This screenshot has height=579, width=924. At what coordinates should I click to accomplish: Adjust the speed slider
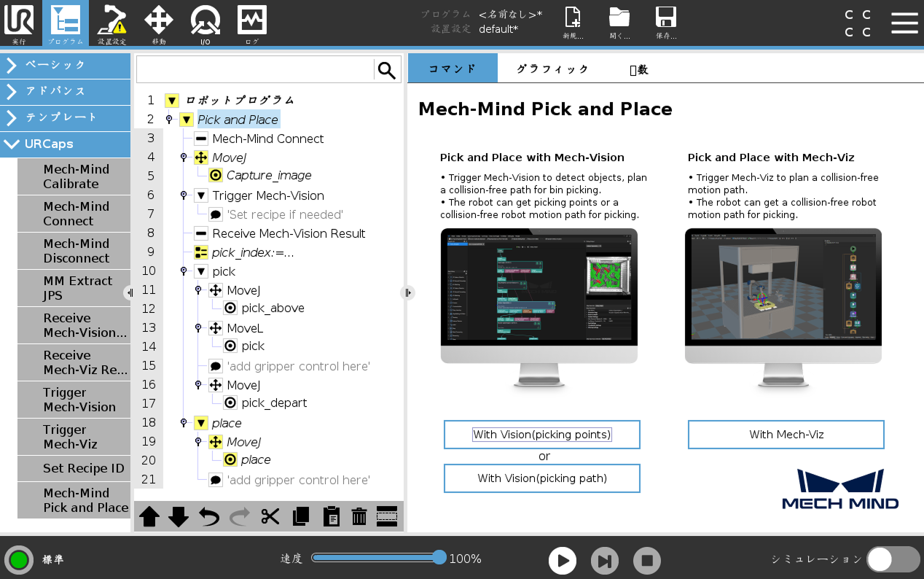439,558
